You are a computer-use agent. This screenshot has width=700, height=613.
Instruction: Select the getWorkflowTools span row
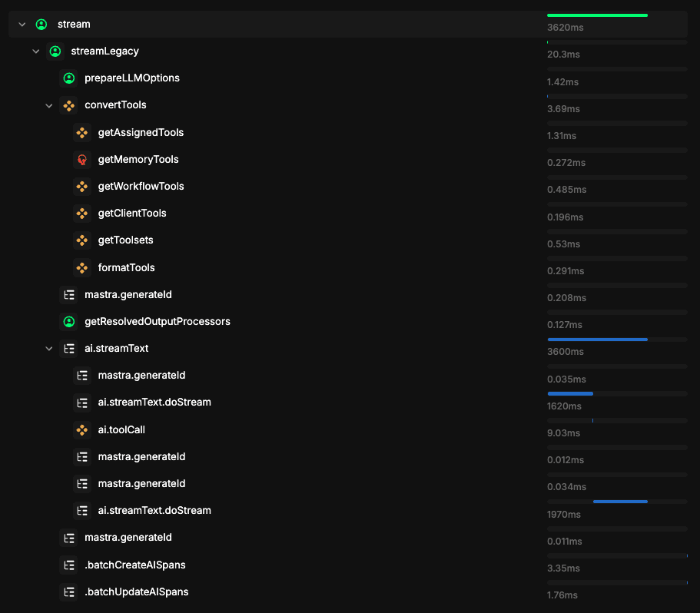[141, 187]
